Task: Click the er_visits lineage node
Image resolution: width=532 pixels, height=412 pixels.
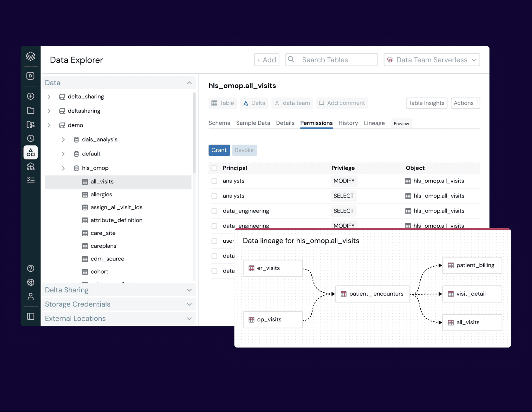Action: [273, 268]
